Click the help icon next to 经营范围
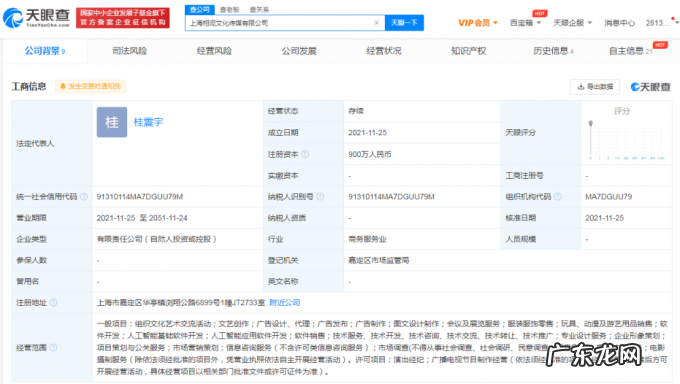 (53, 348)
